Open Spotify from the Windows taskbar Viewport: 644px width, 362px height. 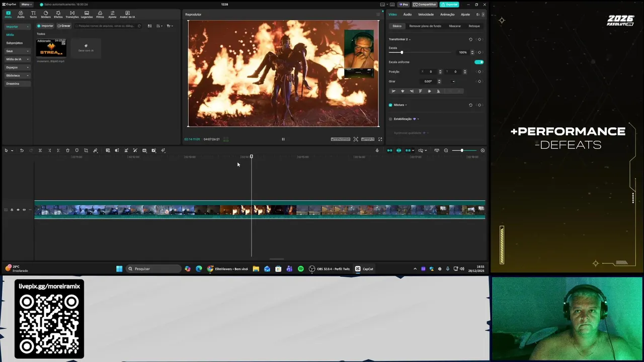coord(301,269)
